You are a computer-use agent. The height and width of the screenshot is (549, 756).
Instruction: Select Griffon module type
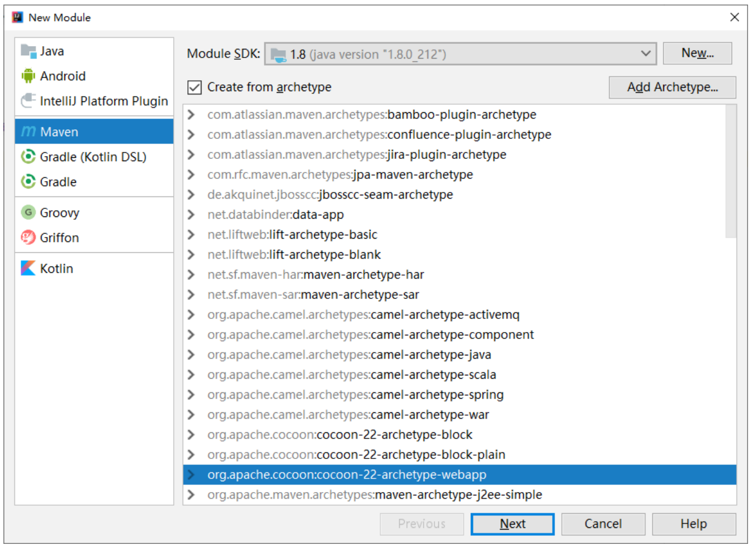94,237
